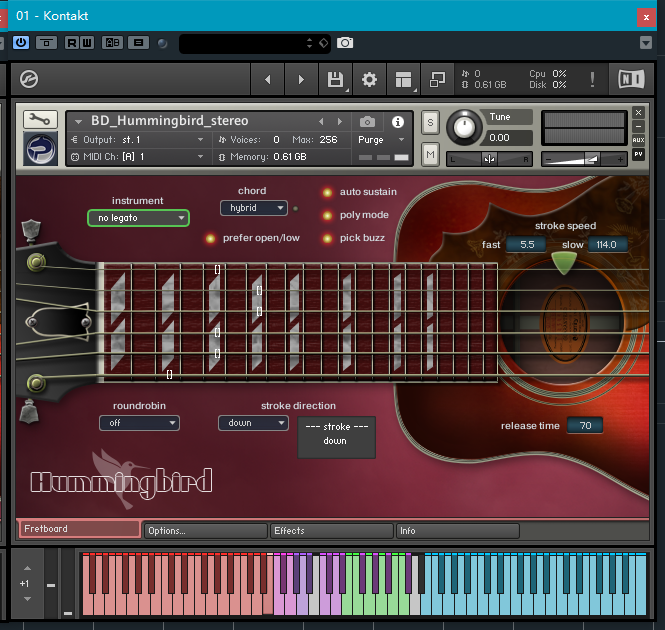Switch to the Effects tab
The width and height of the screenshot is (665, 630).
point(332,531)
